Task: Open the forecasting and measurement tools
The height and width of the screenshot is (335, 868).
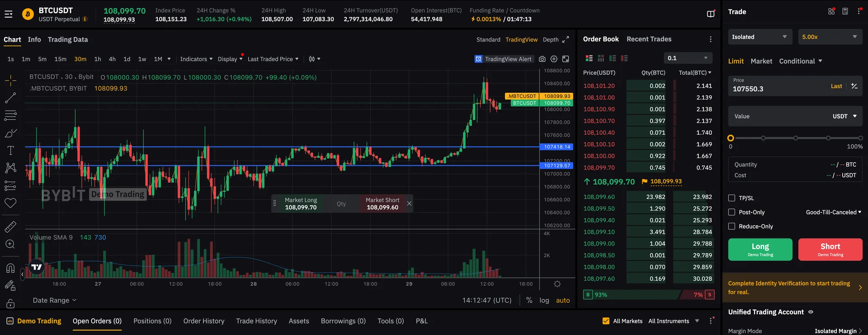Action: point(10,186)
